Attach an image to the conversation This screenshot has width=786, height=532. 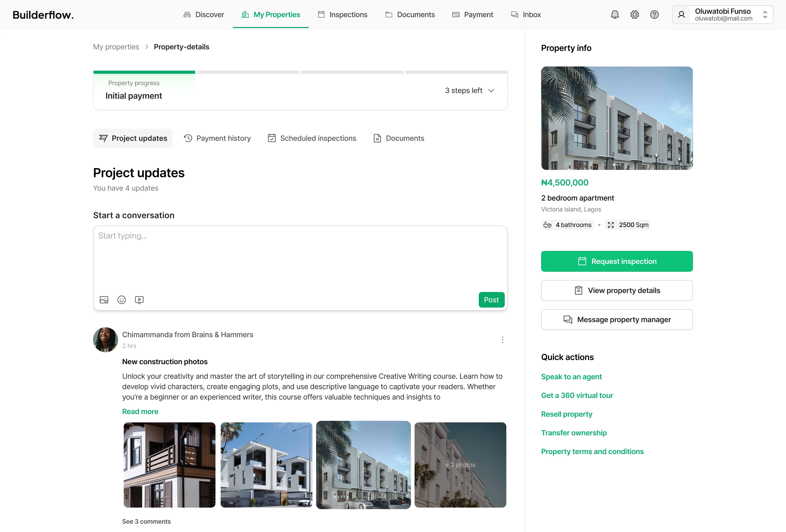pos(104,300)
